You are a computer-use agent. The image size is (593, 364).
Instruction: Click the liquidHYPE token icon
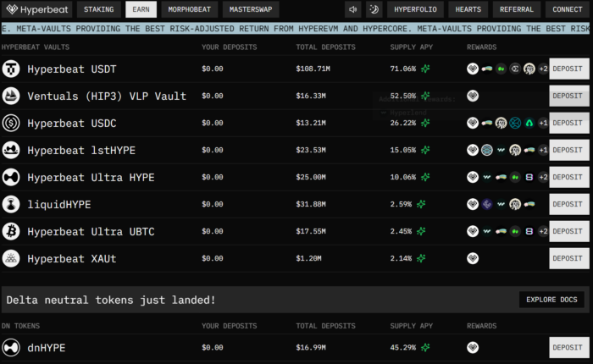(x=12, y=204)
